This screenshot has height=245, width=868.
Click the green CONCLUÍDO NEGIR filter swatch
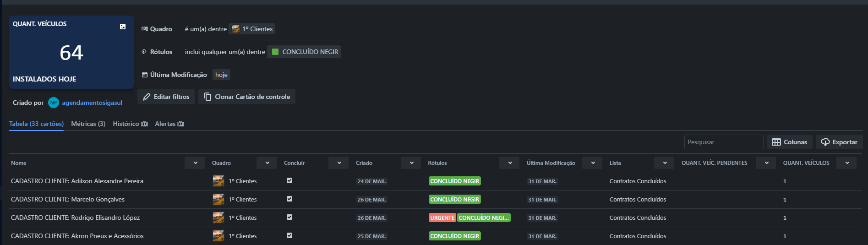275,52
